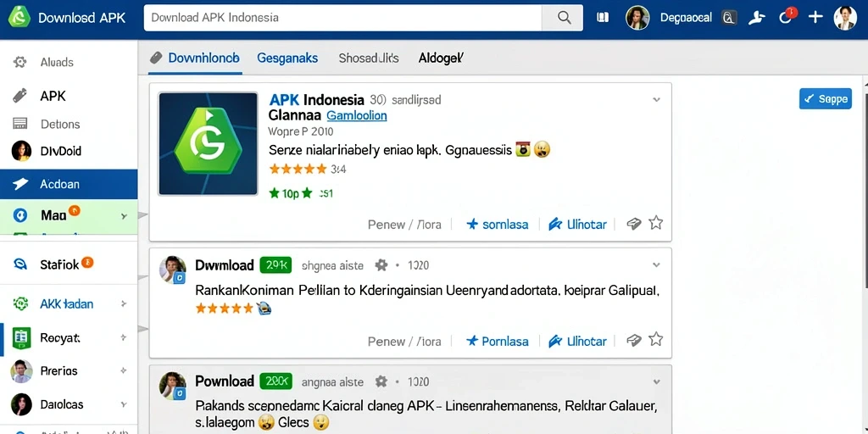Expand the Pownload post chevron menu

tap(656, 381)
